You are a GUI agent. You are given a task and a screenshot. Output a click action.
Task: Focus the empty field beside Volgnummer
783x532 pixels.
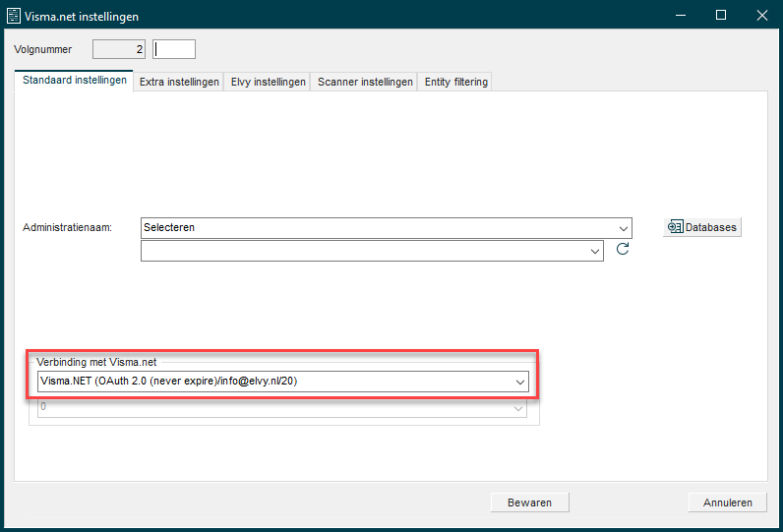[x=174, y=49]
